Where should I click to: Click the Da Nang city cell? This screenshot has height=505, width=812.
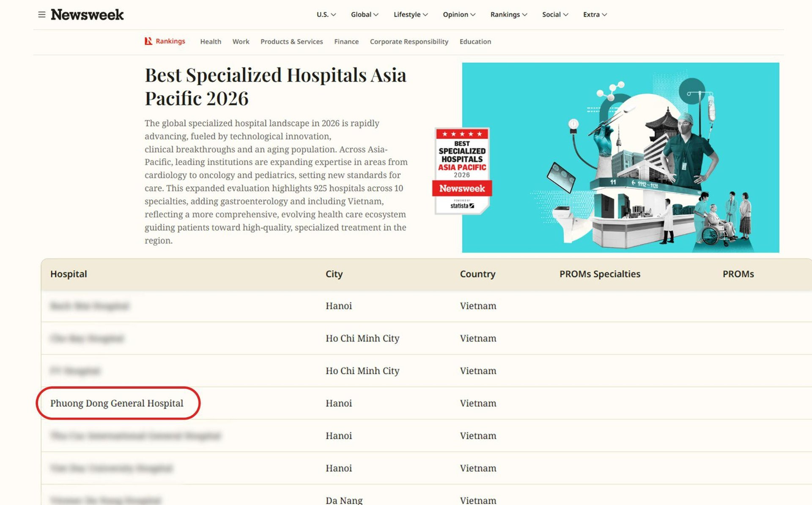click(x=344, y=500)
